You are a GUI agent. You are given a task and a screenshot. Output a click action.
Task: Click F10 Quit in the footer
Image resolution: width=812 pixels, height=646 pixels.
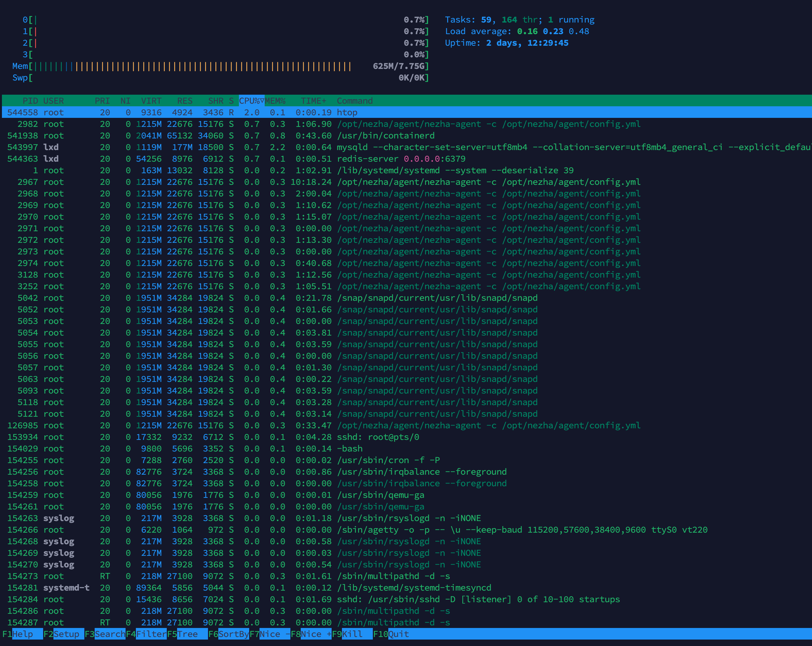coord(398,634)
